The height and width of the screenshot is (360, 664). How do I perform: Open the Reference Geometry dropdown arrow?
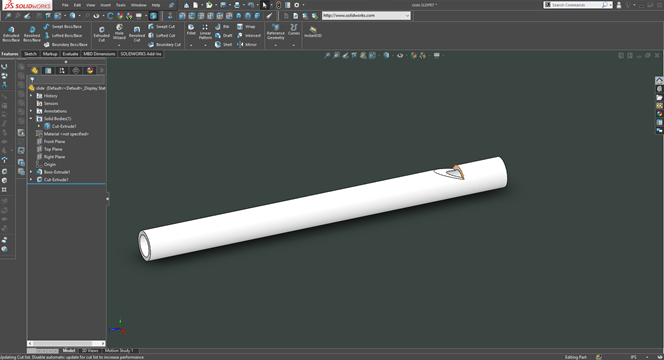[276, 45]
